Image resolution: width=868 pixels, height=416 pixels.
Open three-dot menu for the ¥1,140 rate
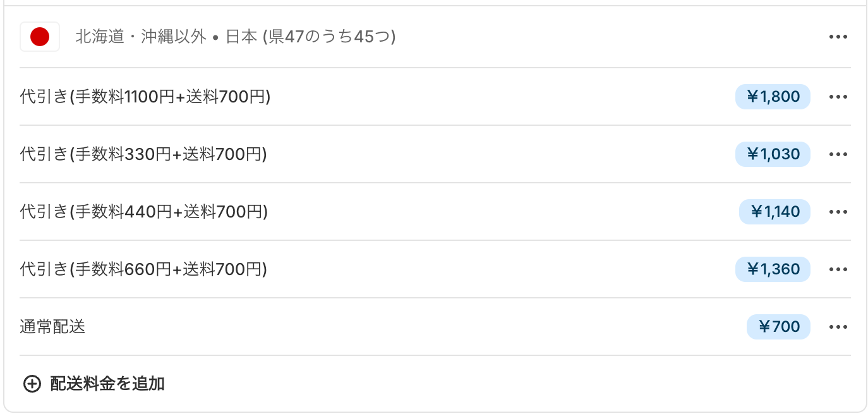(838, 212)
